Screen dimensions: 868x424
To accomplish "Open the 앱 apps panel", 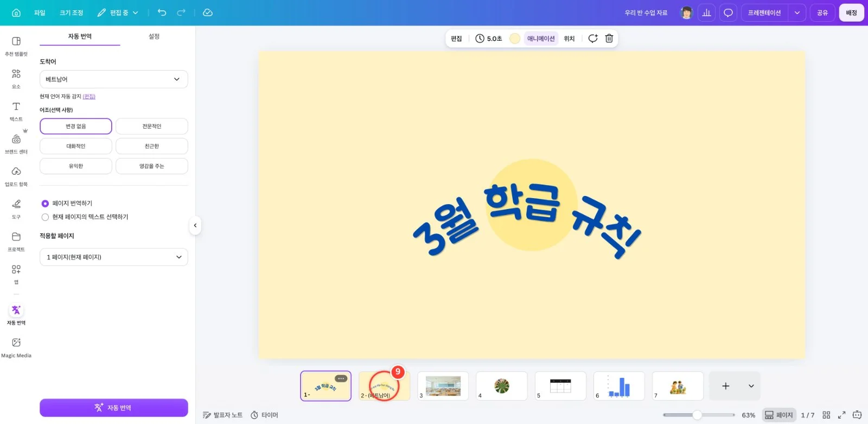I will click(x=16, y=274).
